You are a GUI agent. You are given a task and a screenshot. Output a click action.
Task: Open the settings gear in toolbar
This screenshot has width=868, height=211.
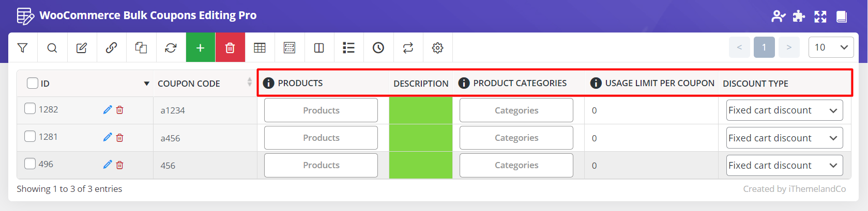click(437, 48)
